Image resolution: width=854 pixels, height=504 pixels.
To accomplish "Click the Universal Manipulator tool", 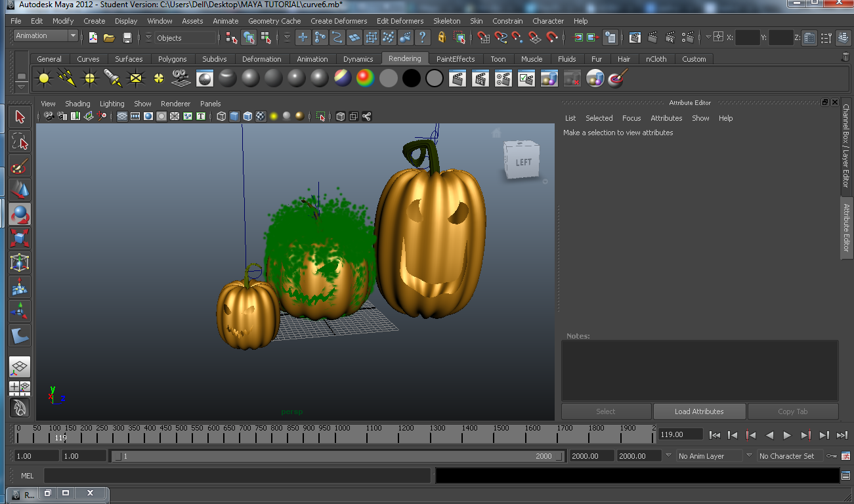I will point(20,262).
